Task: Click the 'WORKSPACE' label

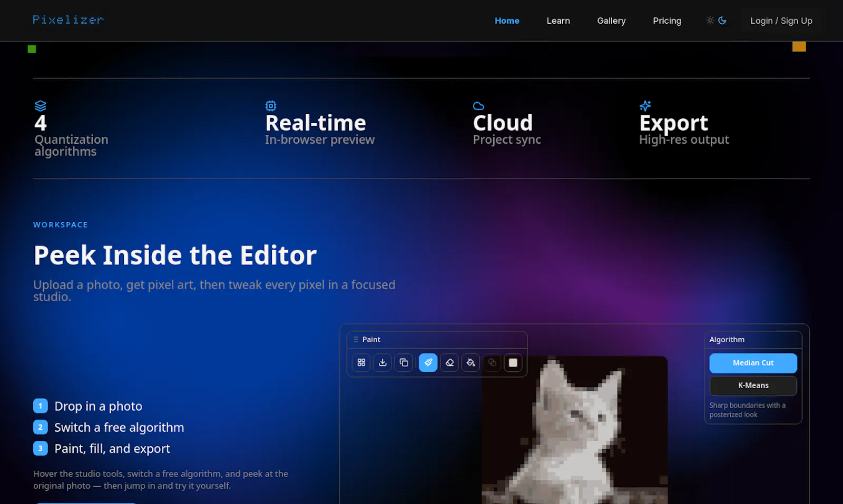Action: coord(61,224)
